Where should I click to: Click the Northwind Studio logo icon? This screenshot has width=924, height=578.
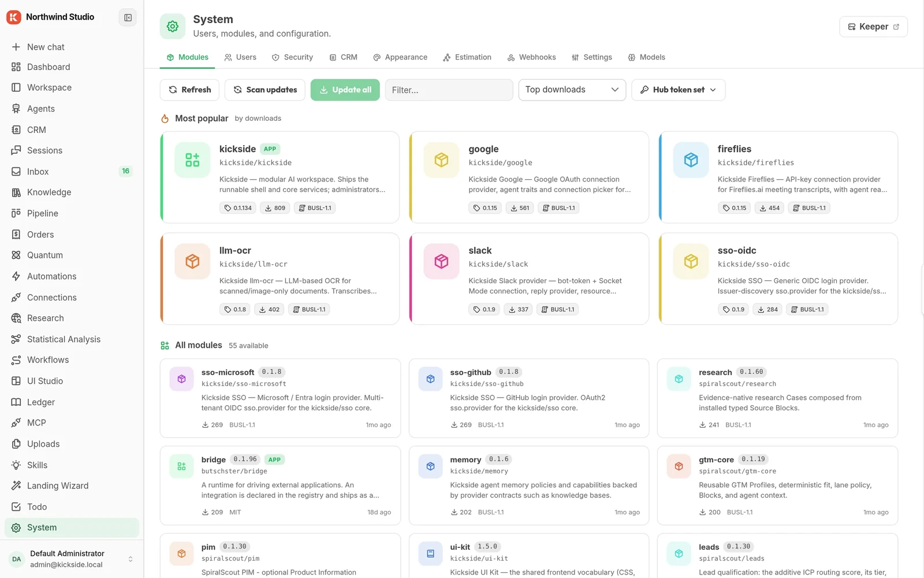14,17
